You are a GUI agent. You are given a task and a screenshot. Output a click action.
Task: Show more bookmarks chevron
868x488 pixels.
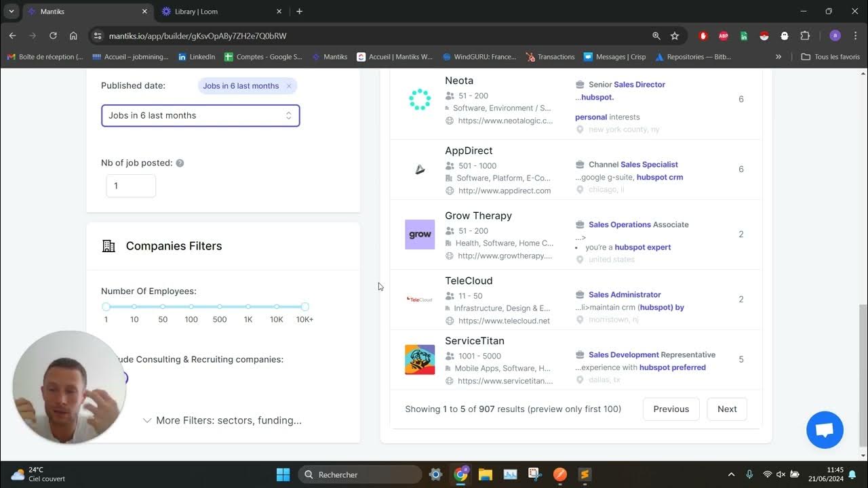(x=778, y=57)
